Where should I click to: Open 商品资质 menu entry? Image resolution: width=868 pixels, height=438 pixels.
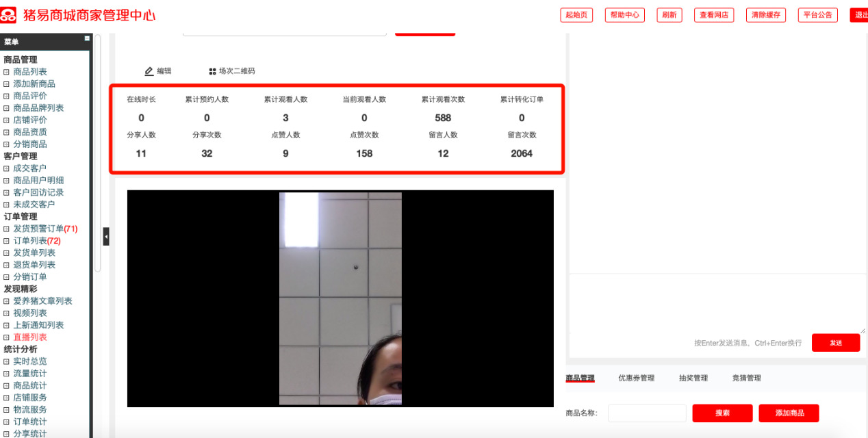tap(30, 132)
